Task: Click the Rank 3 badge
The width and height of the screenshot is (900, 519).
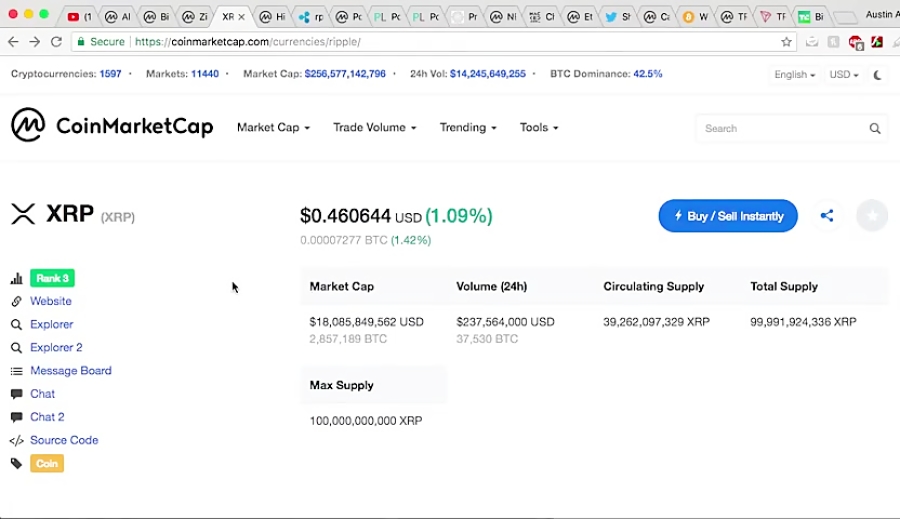Action: point(52,278)
